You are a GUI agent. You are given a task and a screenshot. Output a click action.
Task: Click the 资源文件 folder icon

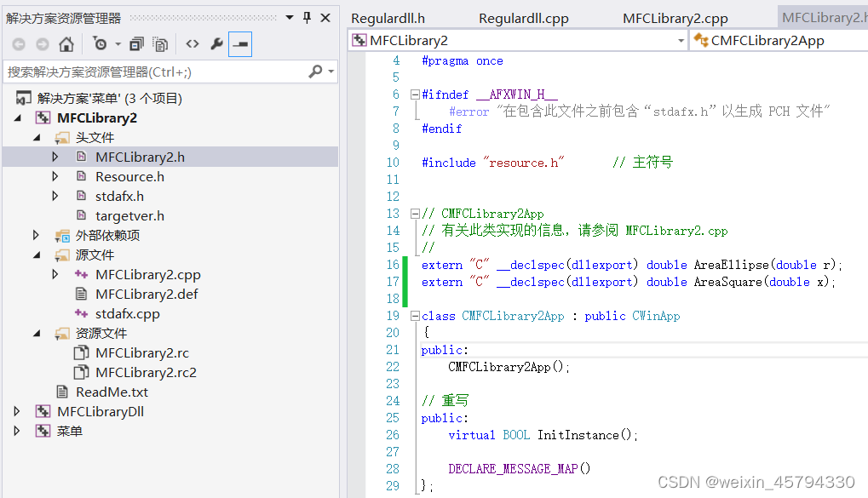[x=62, y=334]
